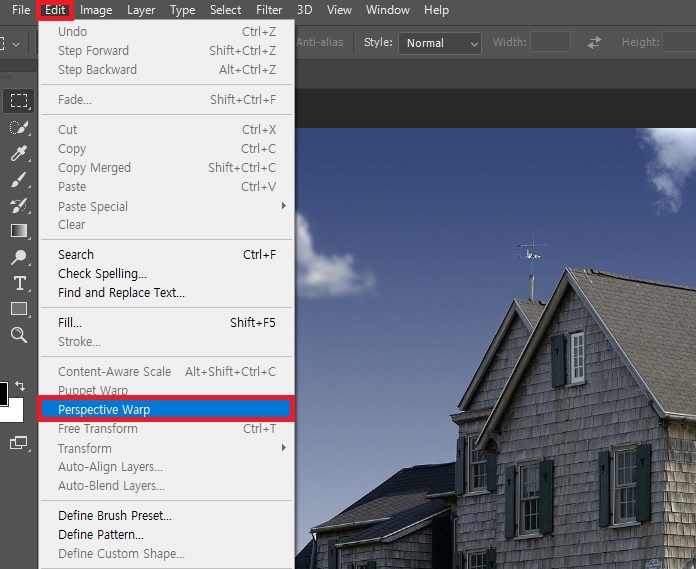696x569 pixels.
Task: Close the open Edit menu
Action: pyautogui.click(x=55, y=10)
